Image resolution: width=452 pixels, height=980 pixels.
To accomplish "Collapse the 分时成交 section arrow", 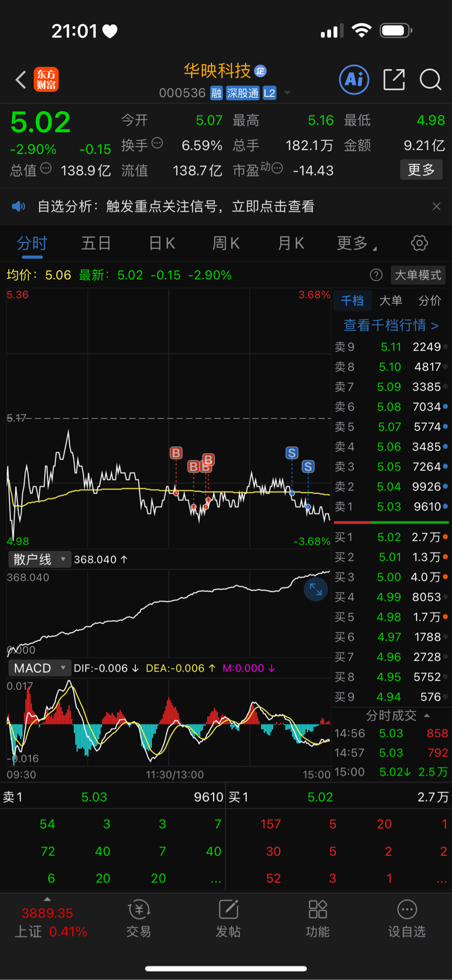I will click(427, 716).
